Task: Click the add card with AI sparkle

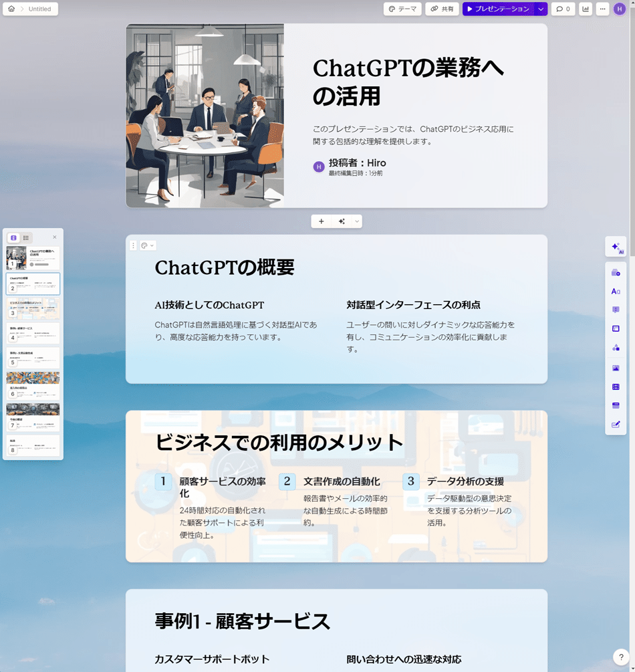Action: [342, 221]
